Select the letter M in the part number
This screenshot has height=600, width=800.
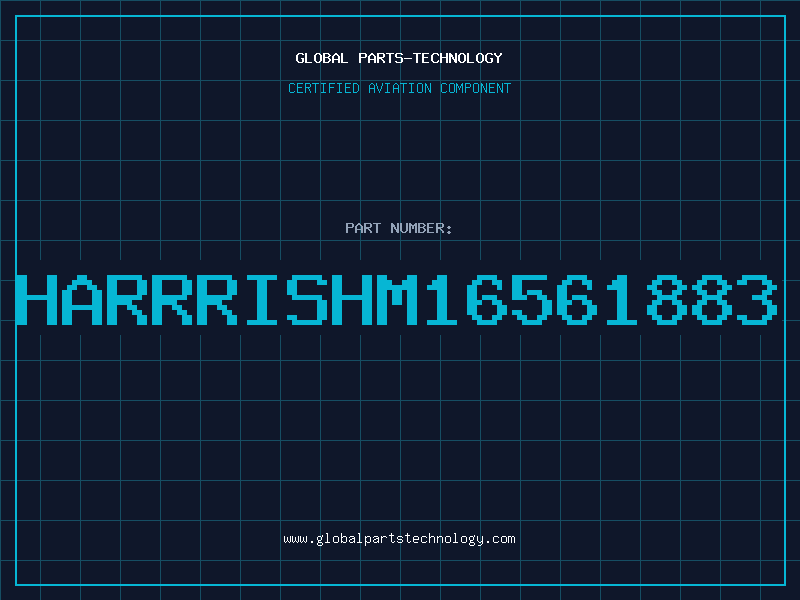[396, 299]
